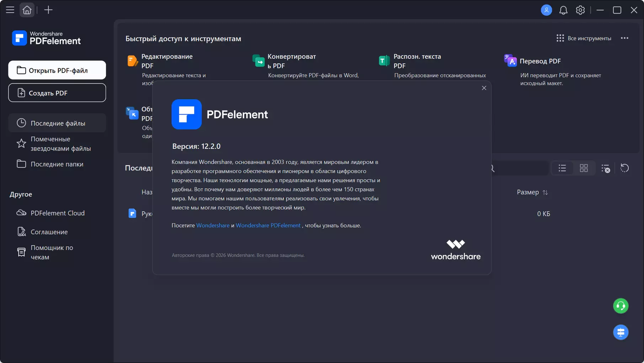Select Последние файлы in sidebar
Screen dimensions: 644x363
[57, 123]
